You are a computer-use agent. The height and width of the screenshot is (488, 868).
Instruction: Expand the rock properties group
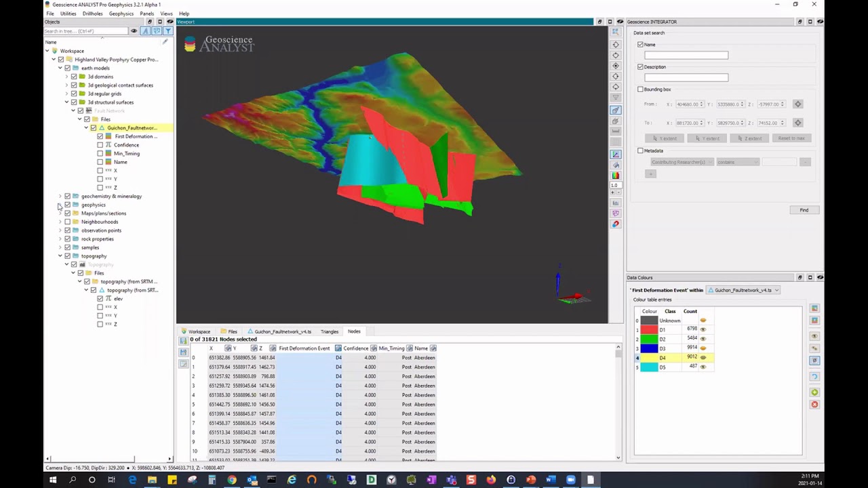coord(60,239)
